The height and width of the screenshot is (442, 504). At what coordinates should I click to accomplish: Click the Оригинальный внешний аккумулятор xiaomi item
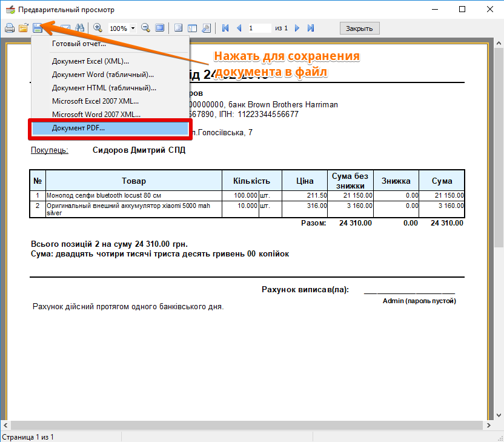(128, 209)
